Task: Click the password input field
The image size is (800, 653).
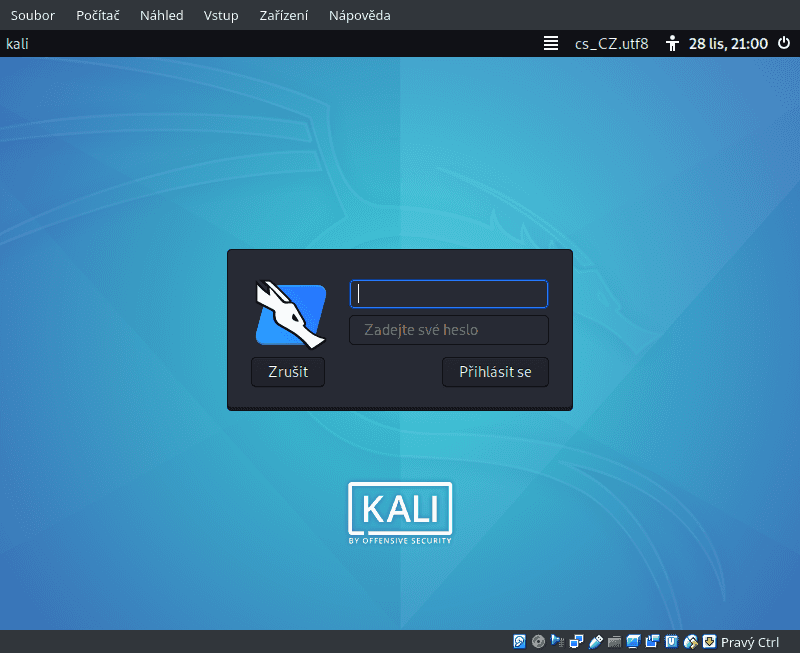Action: coord(448,330)
